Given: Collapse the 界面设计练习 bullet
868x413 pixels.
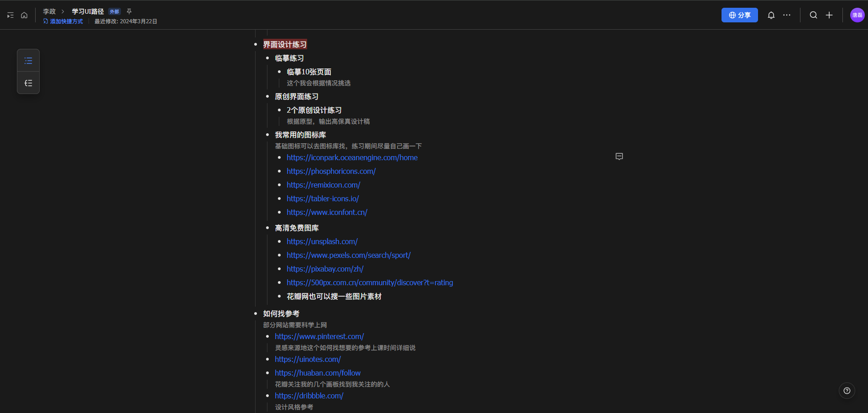Looking at the screenshot, I should coord(256,45).
